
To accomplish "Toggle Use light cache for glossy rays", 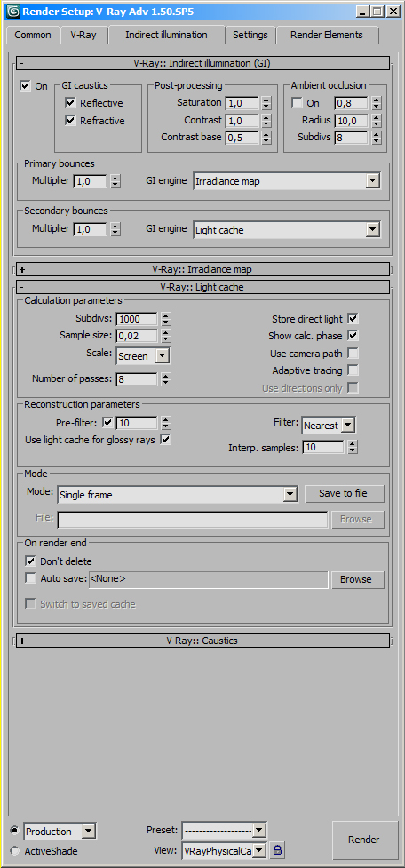I will coord(165,440).
